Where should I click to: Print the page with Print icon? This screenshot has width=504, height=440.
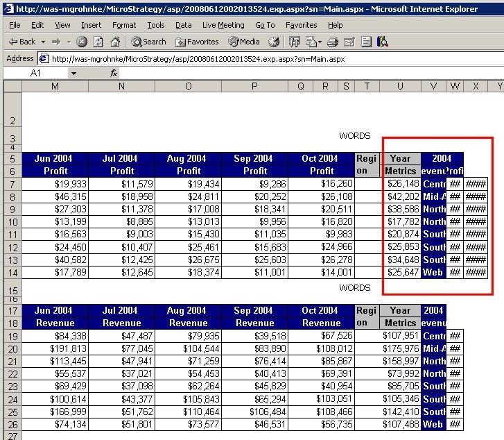[x=332, y=42]
